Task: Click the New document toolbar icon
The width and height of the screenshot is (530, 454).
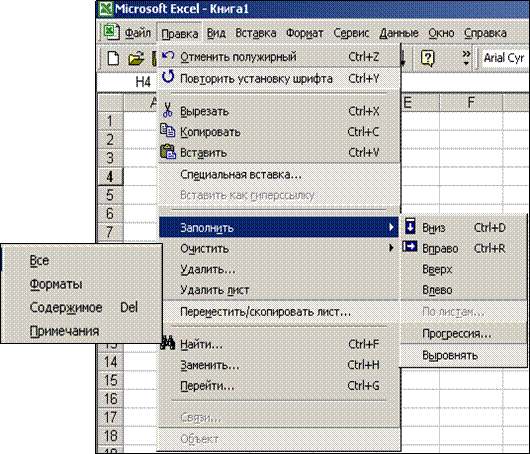Action: tap(113, 58)
